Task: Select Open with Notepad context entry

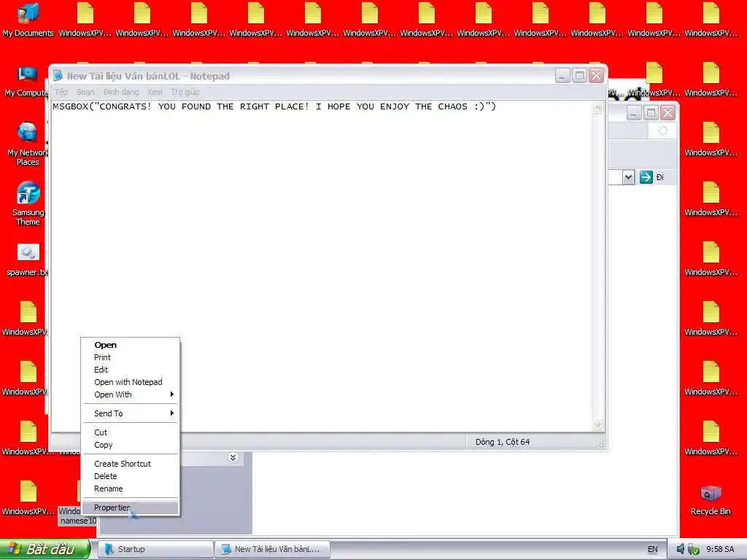Action: tap(130, 382)
